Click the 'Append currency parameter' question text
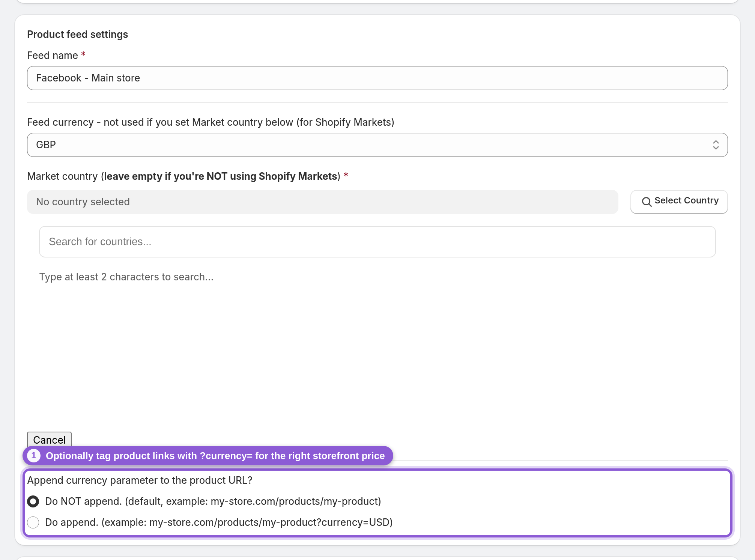Viewport: 755px width, 560px height. 140,480
